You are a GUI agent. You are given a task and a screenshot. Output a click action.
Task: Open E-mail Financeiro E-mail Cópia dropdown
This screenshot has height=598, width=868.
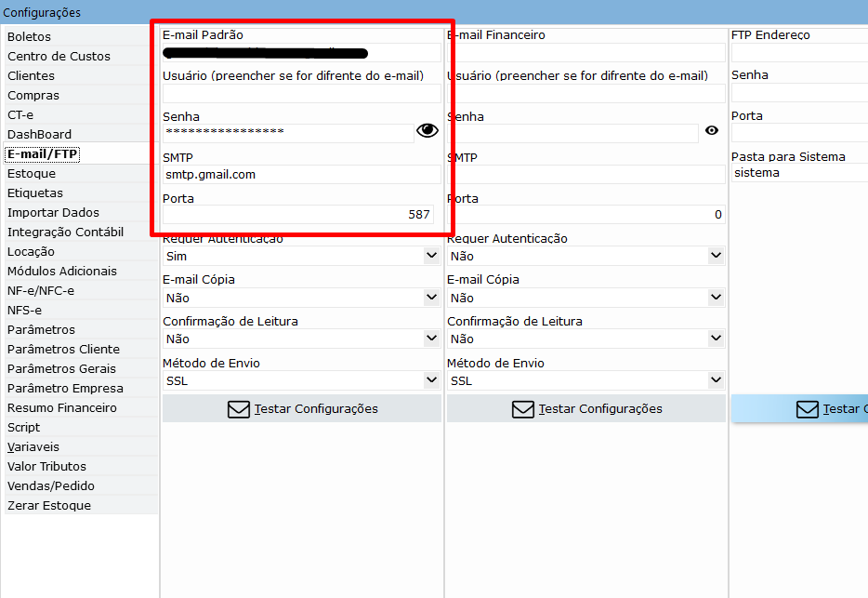click(x=715, y=298)
